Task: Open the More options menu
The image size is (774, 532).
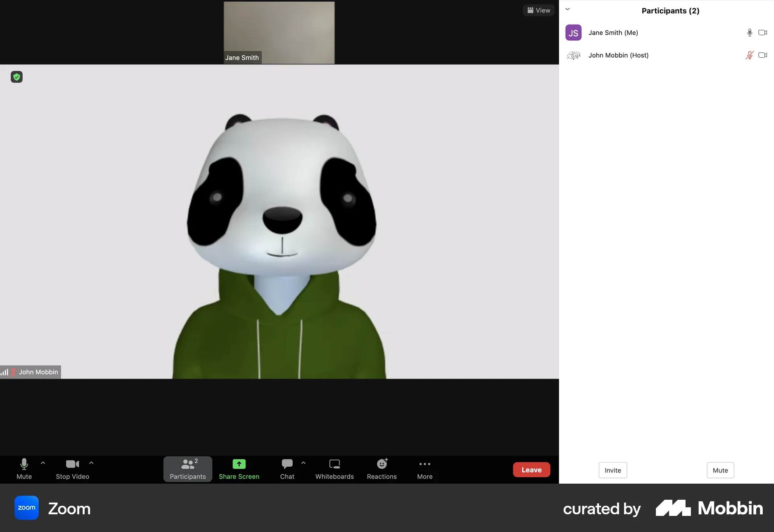Action: pyautogui.click(x=424, y=470)
